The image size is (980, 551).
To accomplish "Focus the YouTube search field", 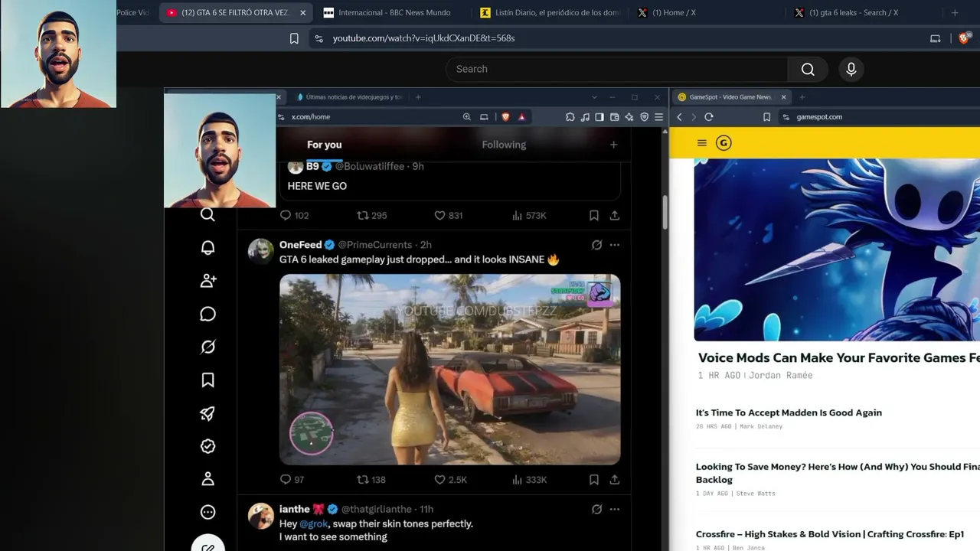I will pos(616,69).
